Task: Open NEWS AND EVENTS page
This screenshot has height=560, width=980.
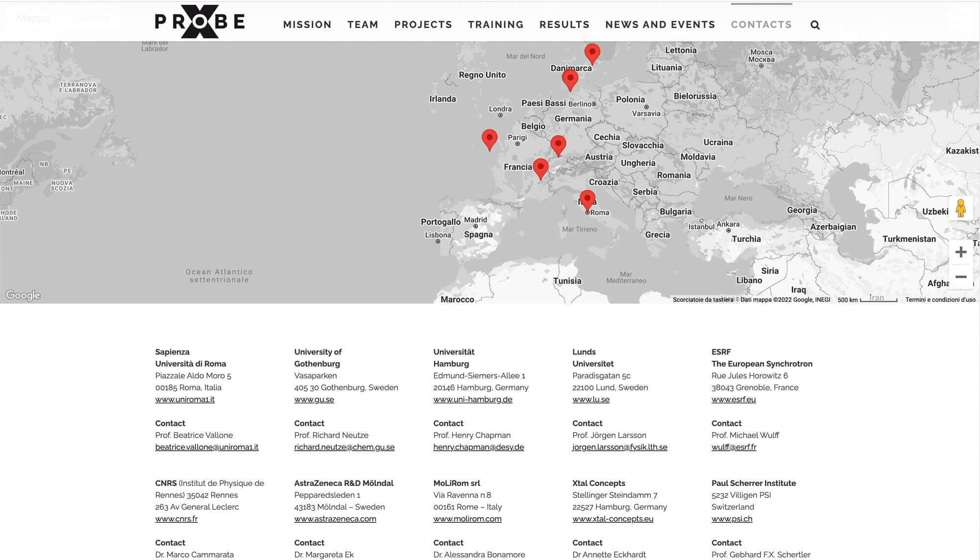Action: point(660,24)
